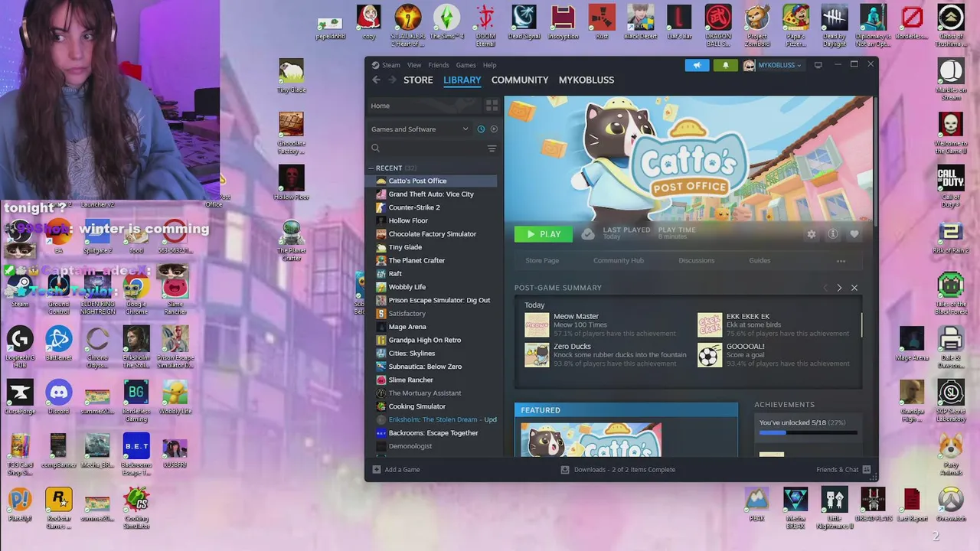This screenshot has height=551, width=980.
Task: Click the Post-Game Summary scrollbar
Action: [862, 324]
